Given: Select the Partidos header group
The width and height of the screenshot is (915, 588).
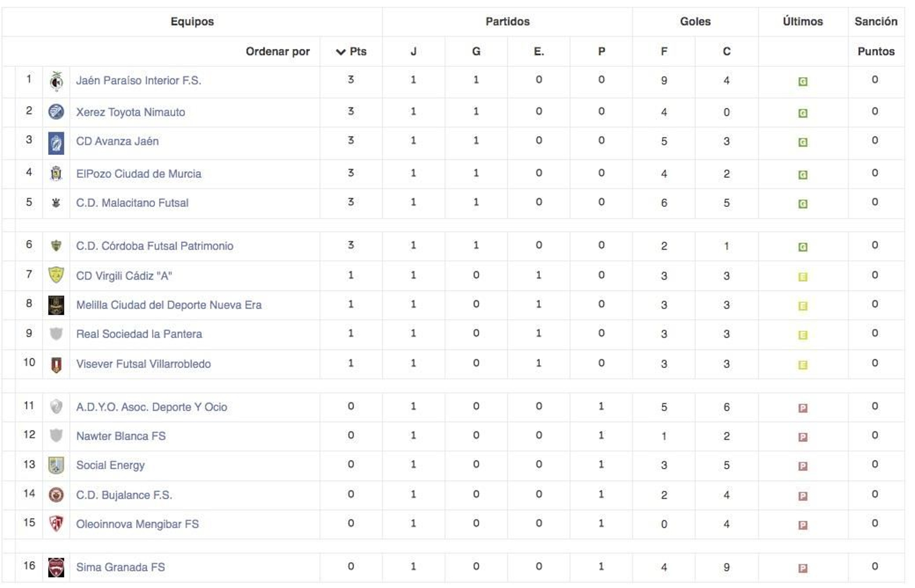Looking at the screenshot, I should 507,22.
